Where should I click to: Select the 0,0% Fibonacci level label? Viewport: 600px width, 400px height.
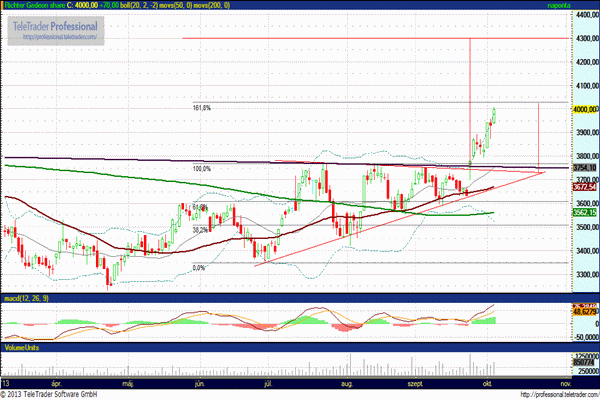(x=199, y=267)
